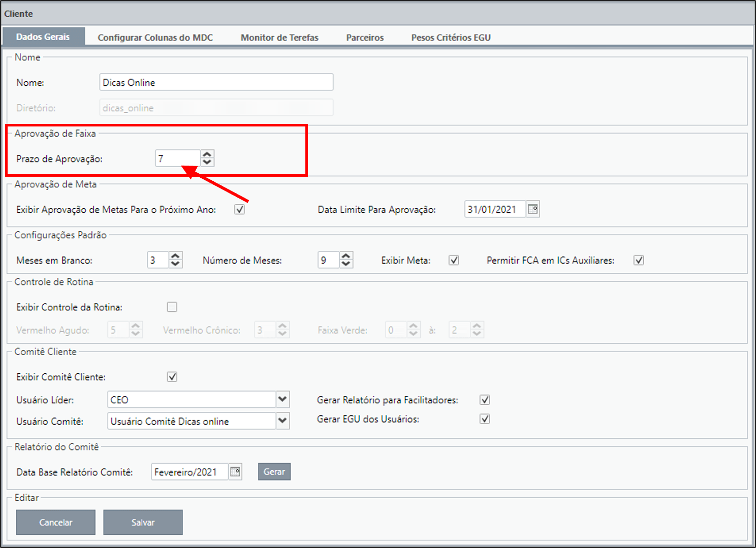This screenshot has width=756, height=548.
Task: Decrease Faixa Verde ending value
Action: (477, 334)
